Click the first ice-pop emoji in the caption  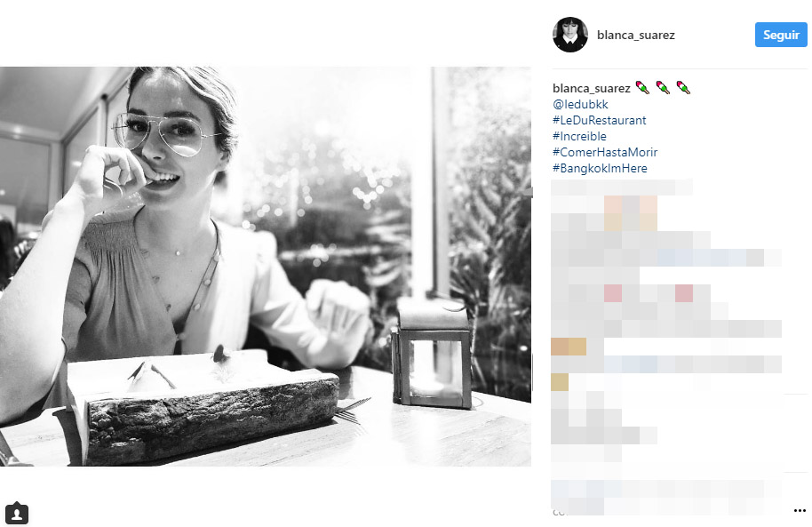(x=642, y=88)
